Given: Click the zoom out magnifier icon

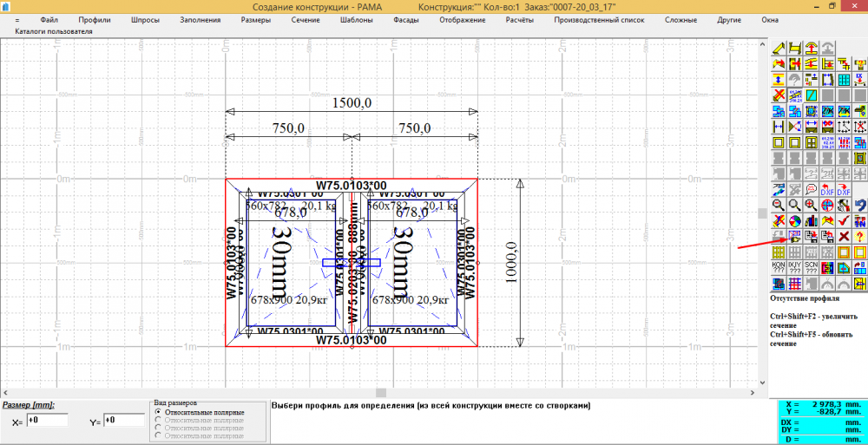Looking at the screenshot, I should tap(779, 204).
